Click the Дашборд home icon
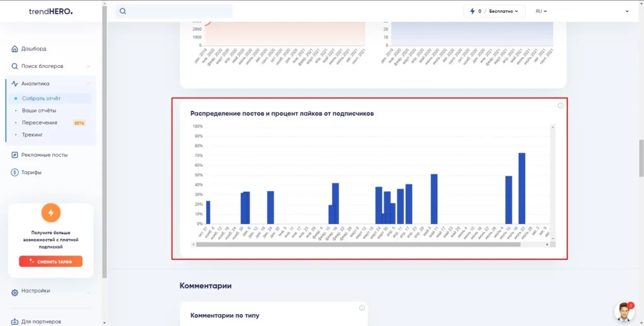 (14, 48)
